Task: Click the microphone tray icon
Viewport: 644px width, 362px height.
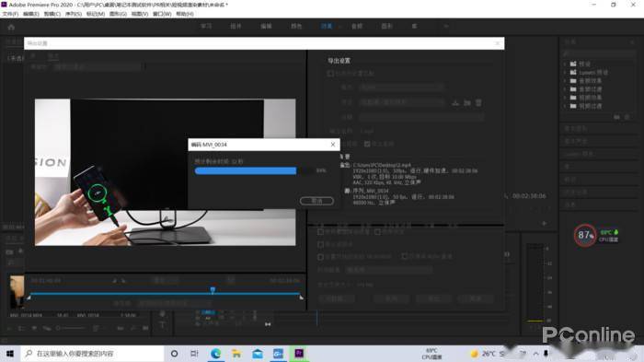Action: pos(546,354)
